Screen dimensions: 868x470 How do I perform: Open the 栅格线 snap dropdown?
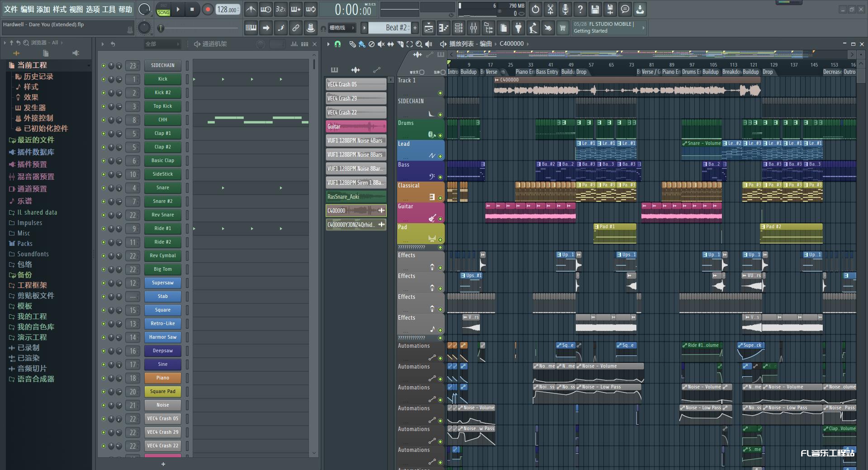[342, 28]
